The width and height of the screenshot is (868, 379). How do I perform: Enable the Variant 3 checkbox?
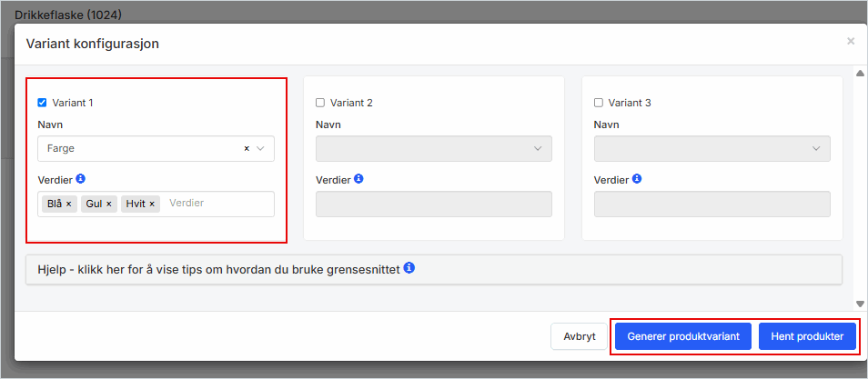click(x=599, y=103)
